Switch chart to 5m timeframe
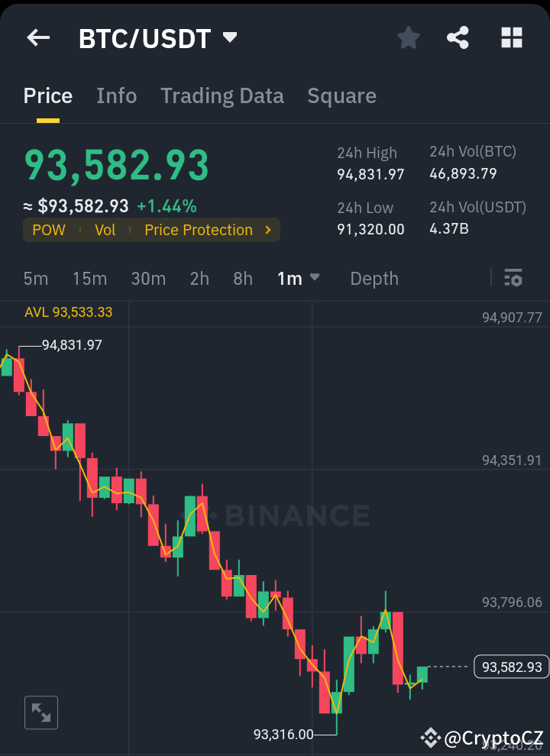 pos(35,279)
